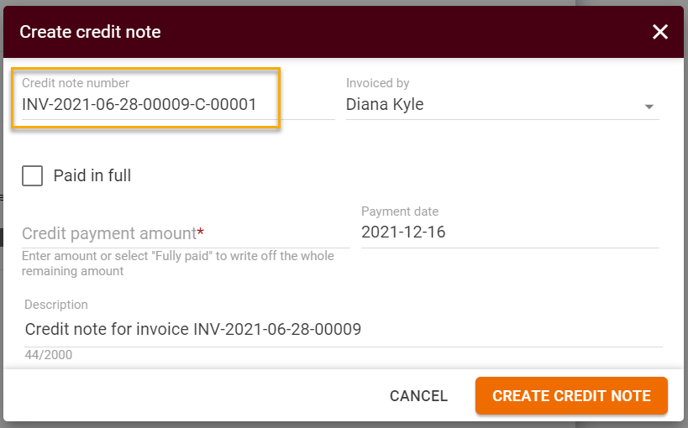Screen dimensions: 688x428
Task: Click the Paid in full label text
Action: point(92,176)
